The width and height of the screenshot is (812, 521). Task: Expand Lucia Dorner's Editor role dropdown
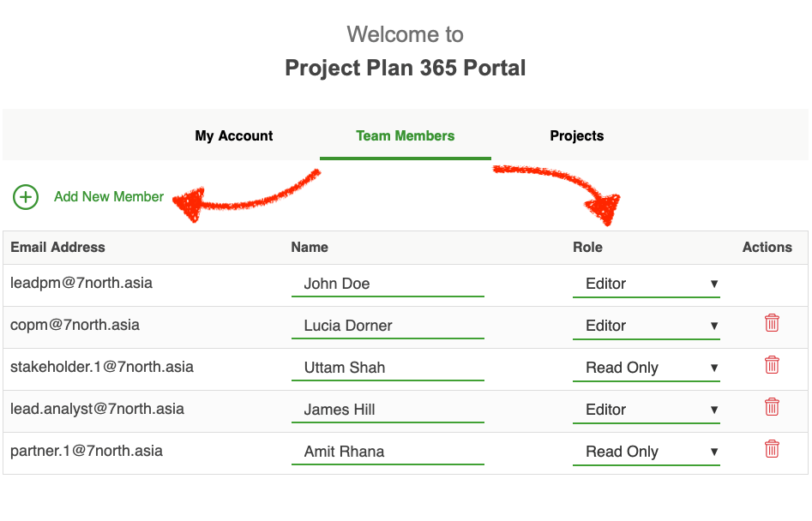[647, 326]
